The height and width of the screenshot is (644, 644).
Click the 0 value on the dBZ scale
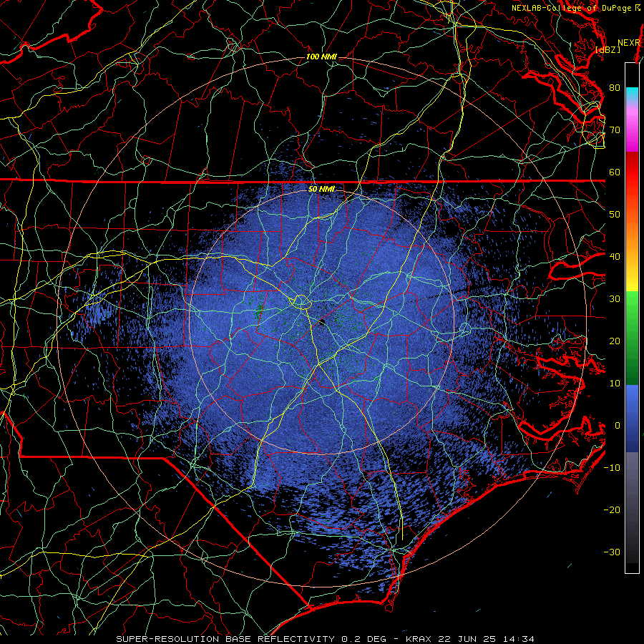(618, 426)
